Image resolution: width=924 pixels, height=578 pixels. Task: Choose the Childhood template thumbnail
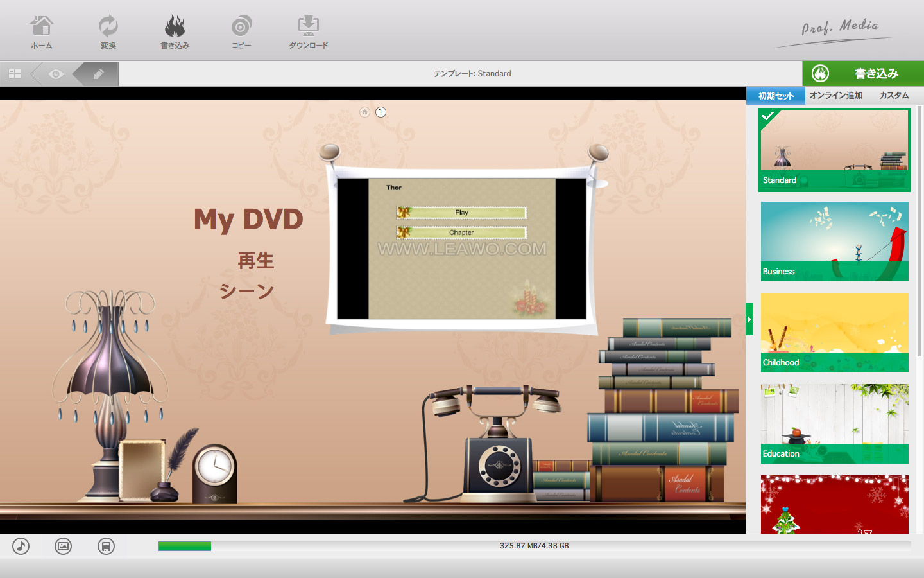[834, 332]
